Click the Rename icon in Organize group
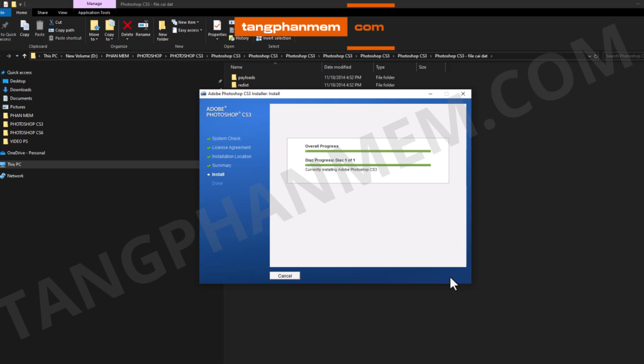The image size is (644, 364). click(143, 28)
